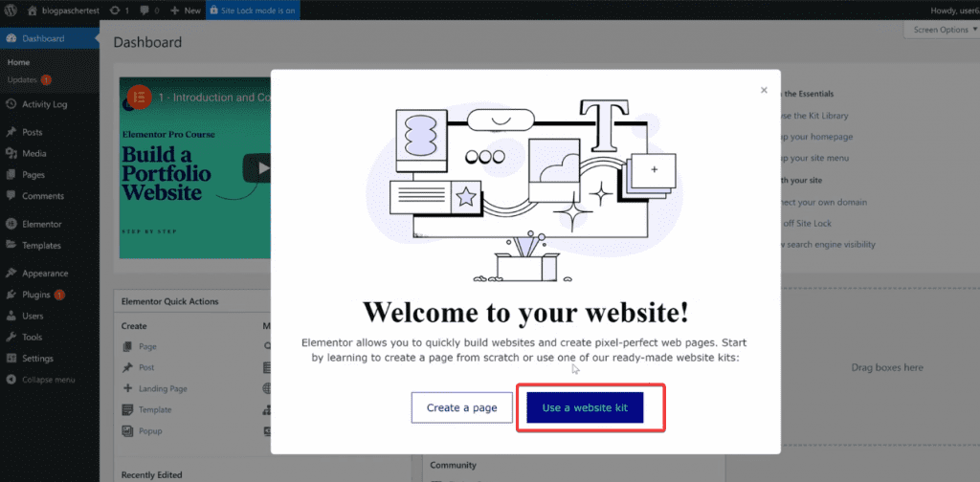980x482 pixels.
Task: Close the Welcome to your website dialog
Action: coord(764,91)
